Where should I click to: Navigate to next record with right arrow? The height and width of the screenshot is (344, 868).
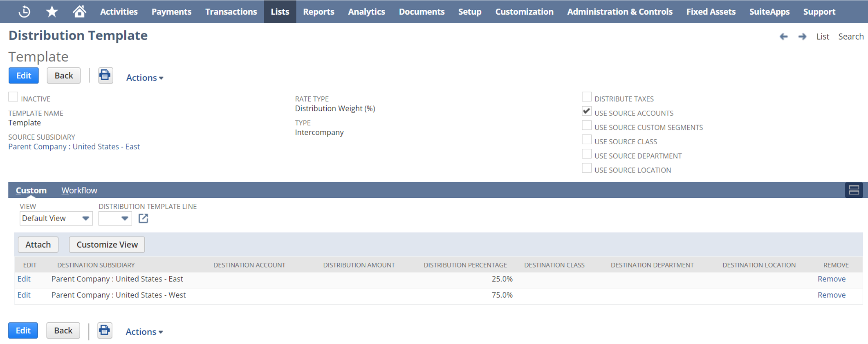tap(802, 36)
